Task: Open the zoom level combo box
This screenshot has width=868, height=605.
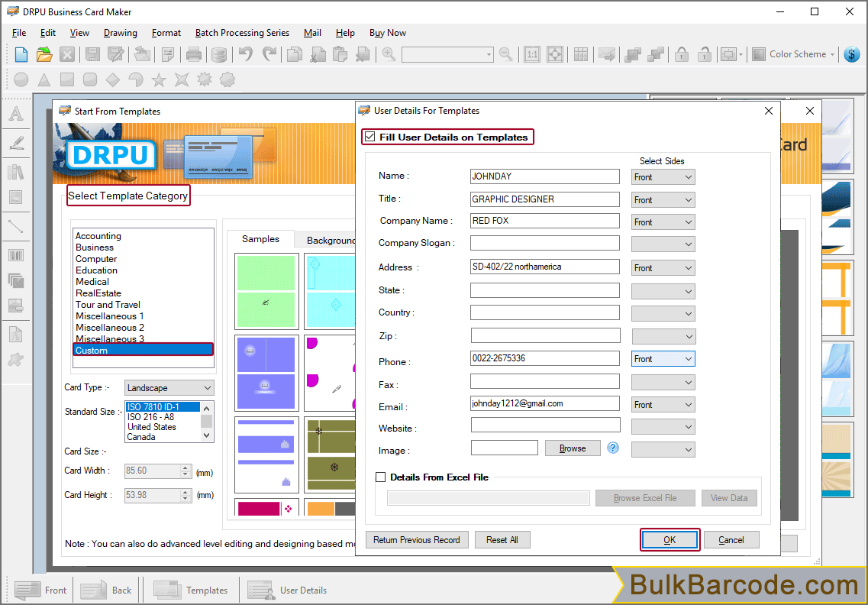Action: (x=447, y=54)
